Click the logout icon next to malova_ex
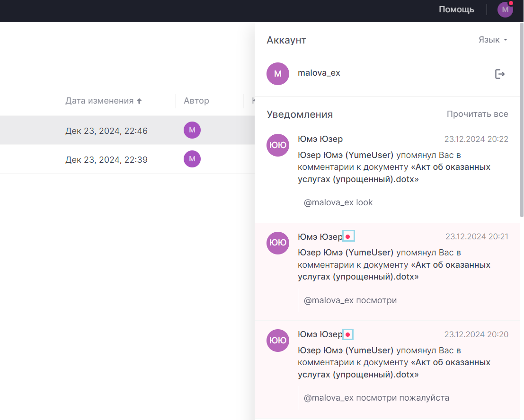The image size is (524, 420). pos(500,74)
